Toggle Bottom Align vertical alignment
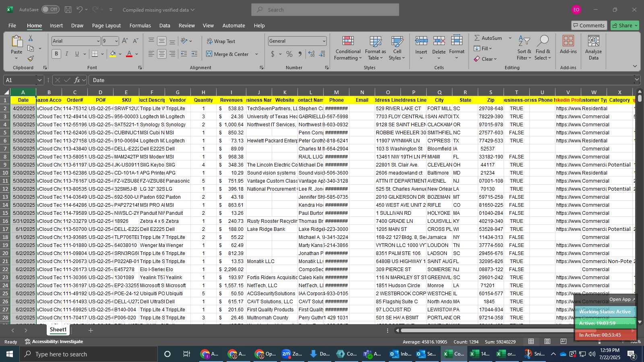644x362 pixels. [x=172, y=41]
